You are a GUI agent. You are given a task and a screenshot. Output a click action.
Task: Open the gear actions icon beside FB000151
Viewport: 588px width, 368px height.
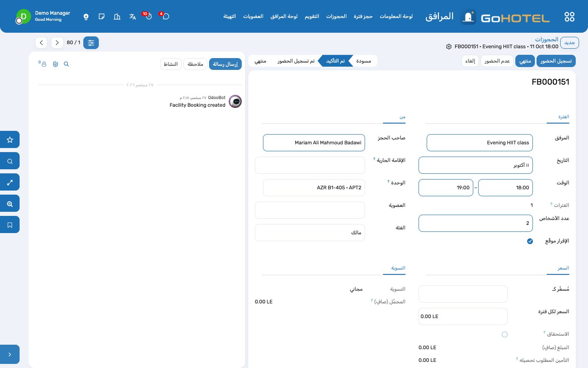pyautogui.click(x=449, y=47)
